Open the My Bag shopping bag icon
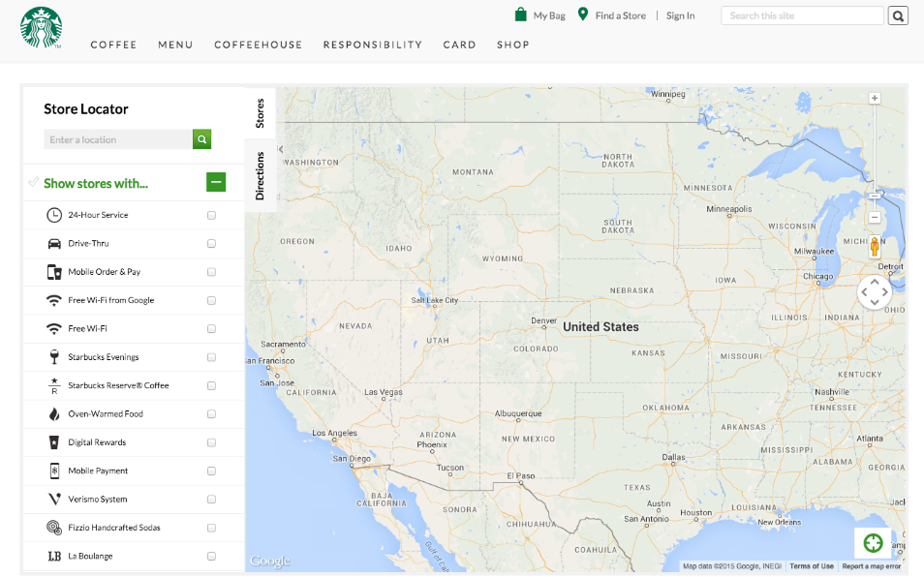Viewport: 924px width, 577px height. 520,15
